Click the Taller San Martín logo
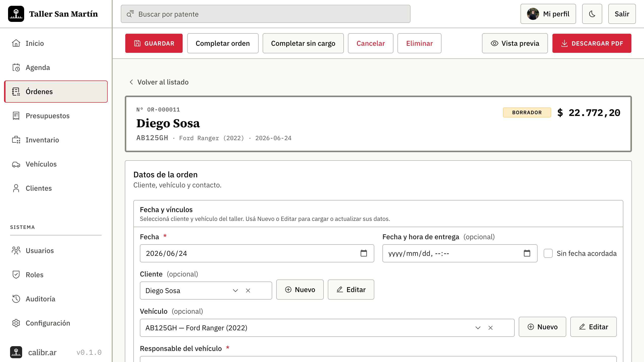644x362 pixels. tap(16, 14)
